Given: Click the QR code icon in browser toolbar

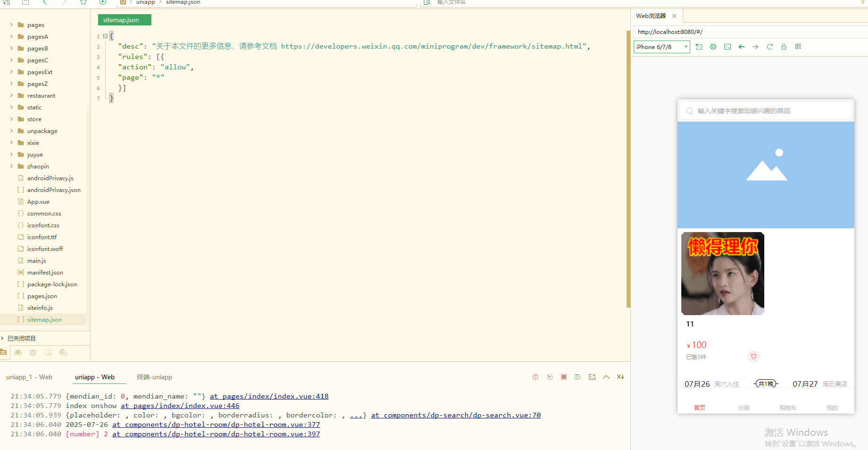Looking at the screenshot, I should (798, 47).
